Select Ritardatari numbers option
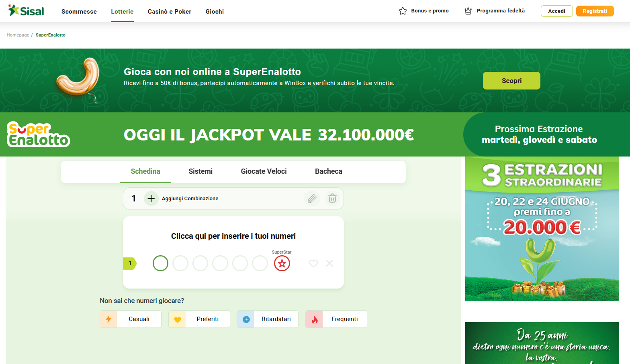Image resolution: width=630 pixels, height=364 pixels. (268, 319)
